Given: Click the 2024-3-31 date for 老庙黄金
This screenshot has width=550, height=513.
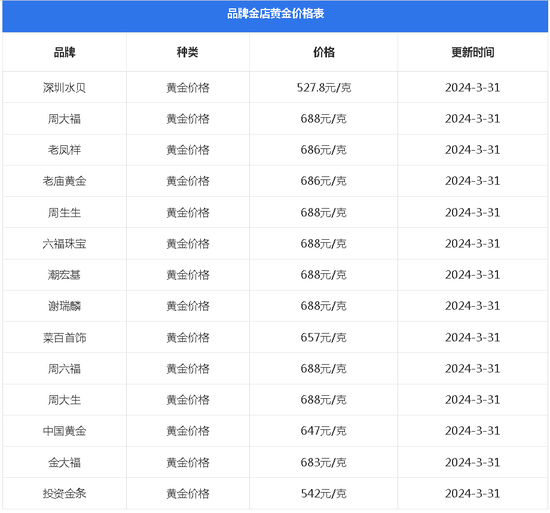Looking at the screenshot, I should [x=473, y=181].
